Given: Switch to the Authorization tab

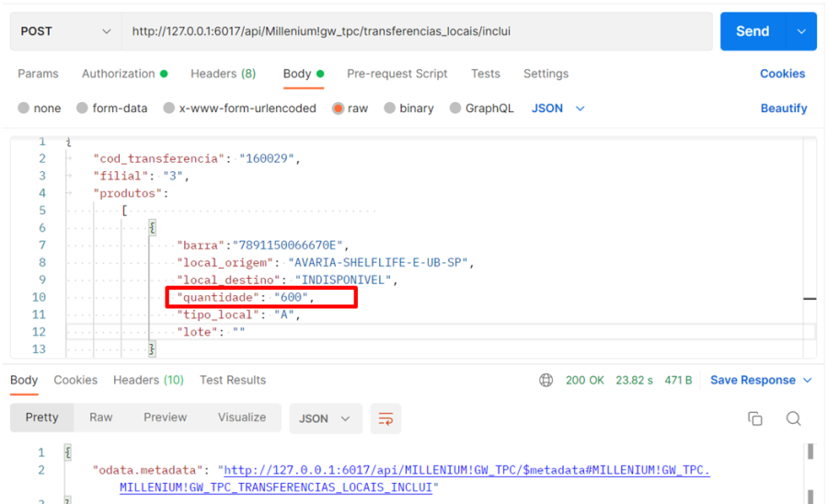Looking at the screenshot, I should point(124,74).
